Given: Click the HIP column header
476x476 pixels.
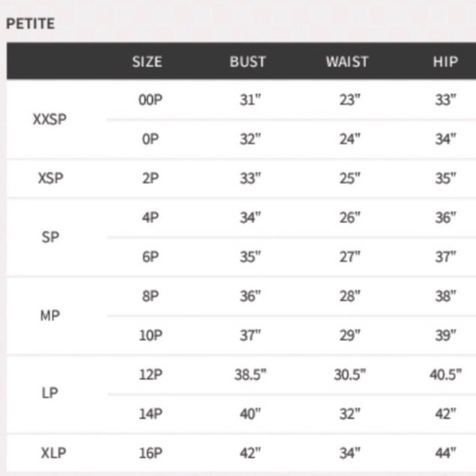Looking at the screenshot, I should [x=446, y=61].
